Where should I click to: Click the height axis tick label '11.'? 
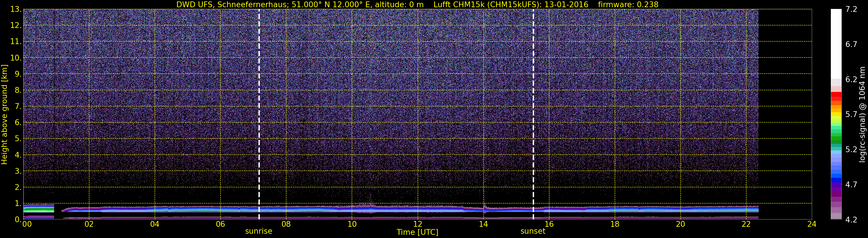click(x=16, y=42)
